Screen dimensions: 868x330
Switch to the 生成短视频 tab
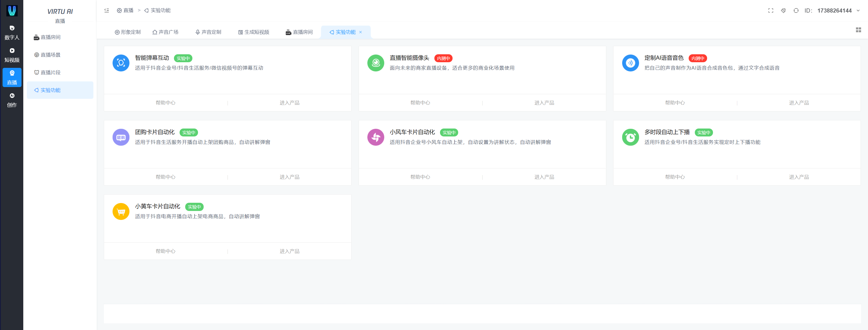(254, 32)
